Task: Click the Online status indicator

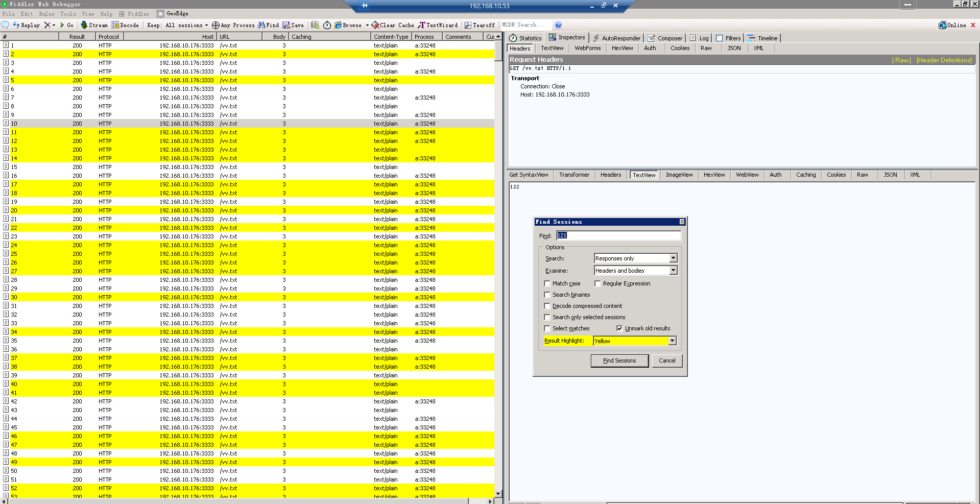Action: pos(952,25)
